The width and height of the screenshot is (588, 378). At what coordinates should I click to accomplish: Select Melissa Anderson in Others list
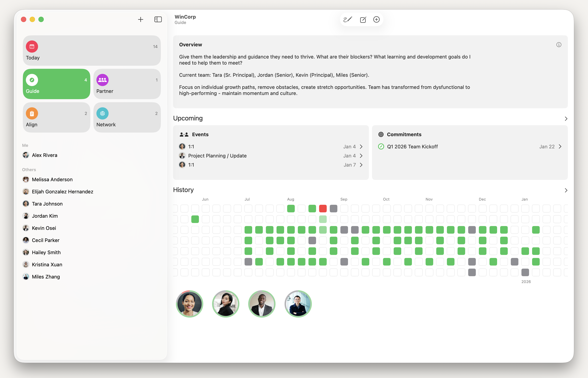[x=52, y=180]
